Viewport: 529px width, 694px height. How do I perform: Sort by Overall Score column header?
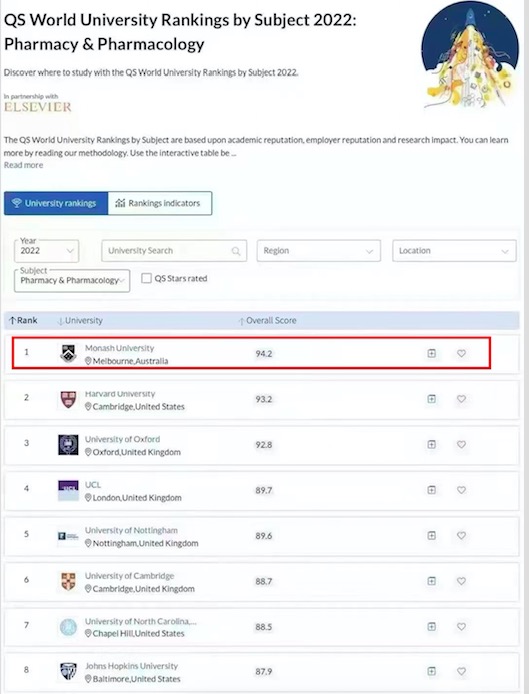point(267,320)
